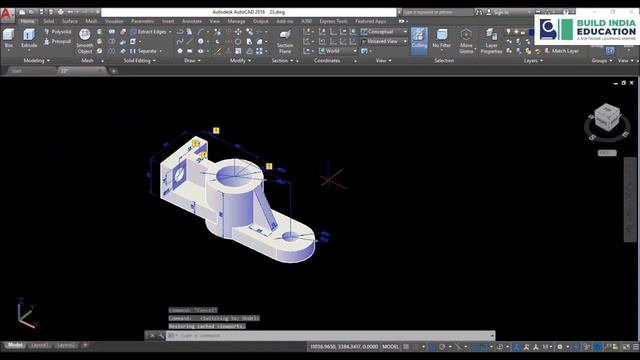640x360 pixels.
Task: Activate the Polysolid tool
Action: pyautogui.click(x=58, y=31)
